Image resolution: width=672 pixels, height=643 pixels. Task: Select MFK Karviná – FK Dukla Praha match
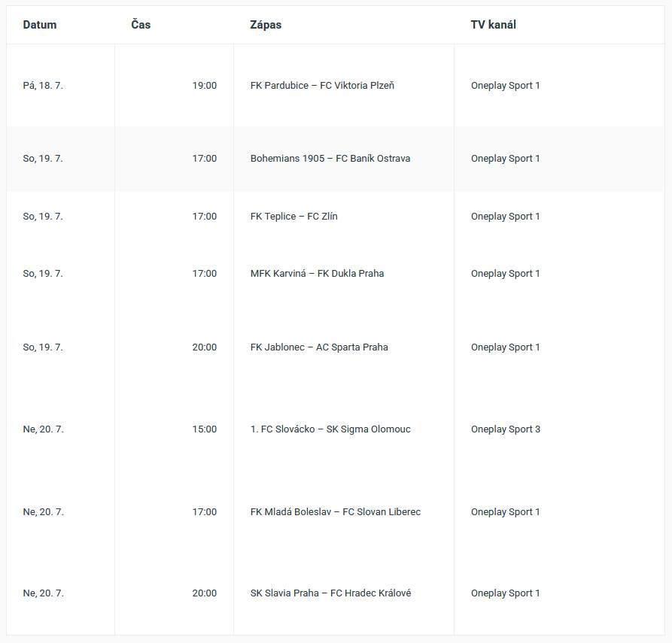coord(317,274)
